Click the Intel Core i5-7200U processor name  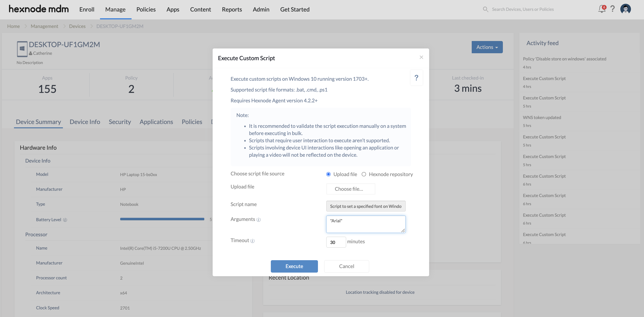click(160, 248)
